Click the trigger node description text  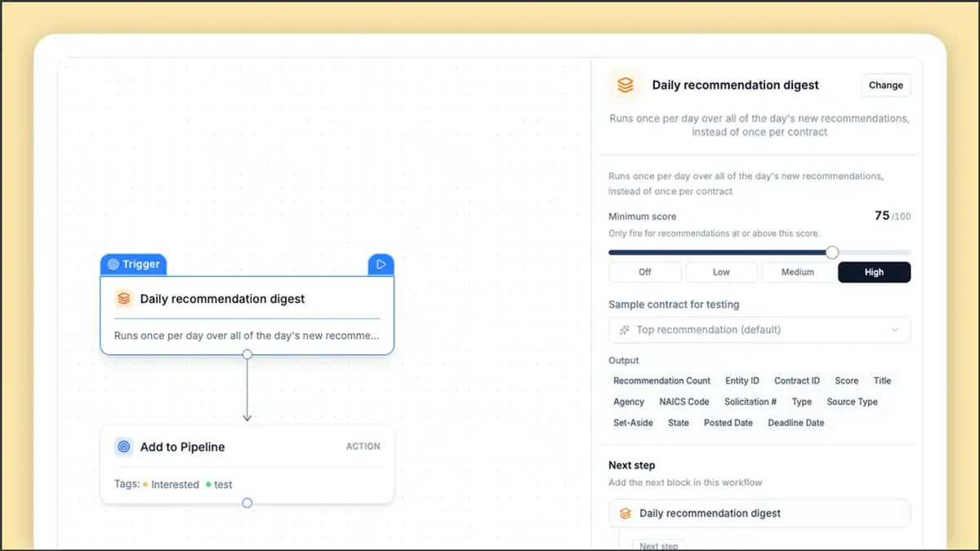[x=247, y=335]
